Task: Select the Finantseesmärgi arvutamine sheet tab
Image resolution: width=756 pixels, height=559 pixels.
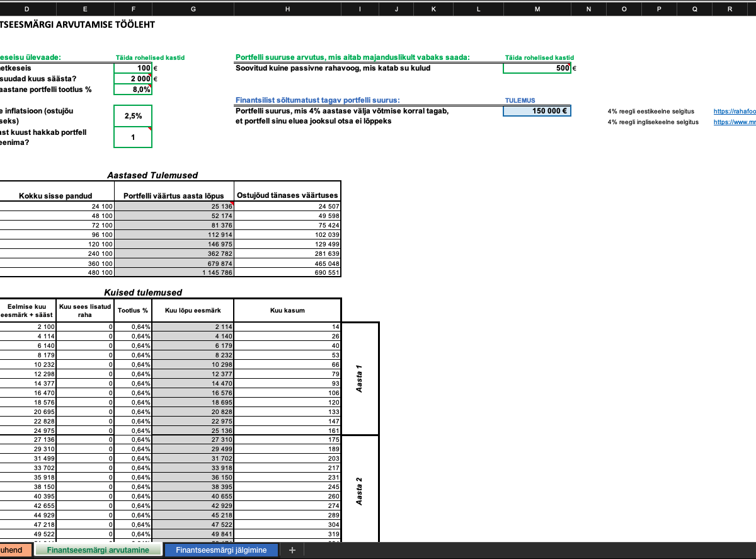Action: coord(98,550)
